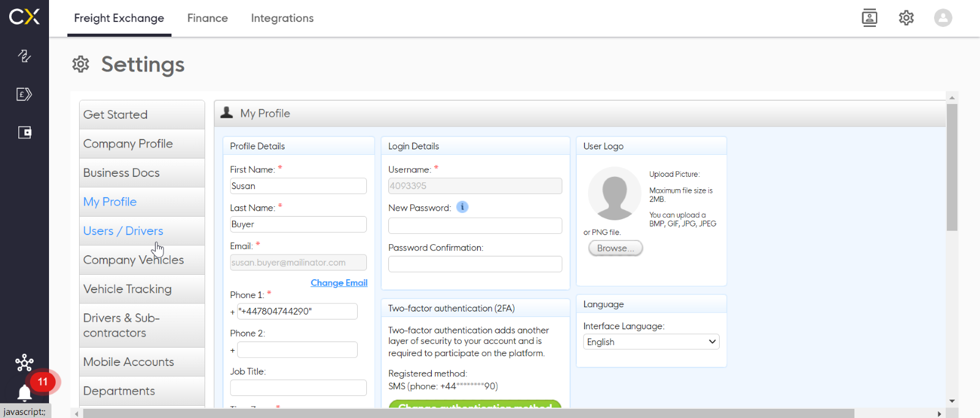Image resolution: width=980 pixels, height=418 pixels.
Task: Focus the New Password field
Action: tap(475, 225)
